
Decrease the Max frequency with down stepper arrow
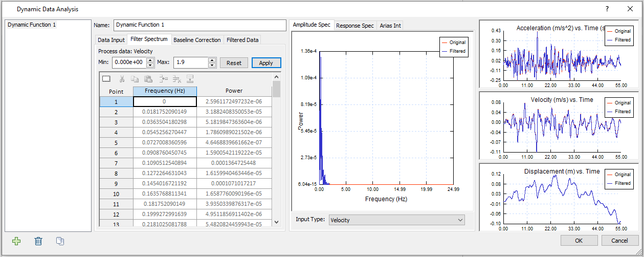[x=212, y=65]
